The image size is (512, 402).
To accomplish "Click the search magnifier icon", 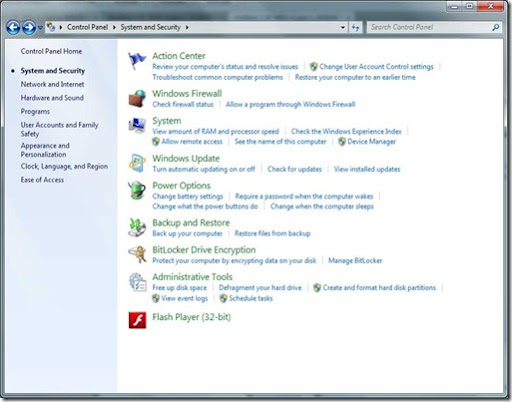I will 496,27.
